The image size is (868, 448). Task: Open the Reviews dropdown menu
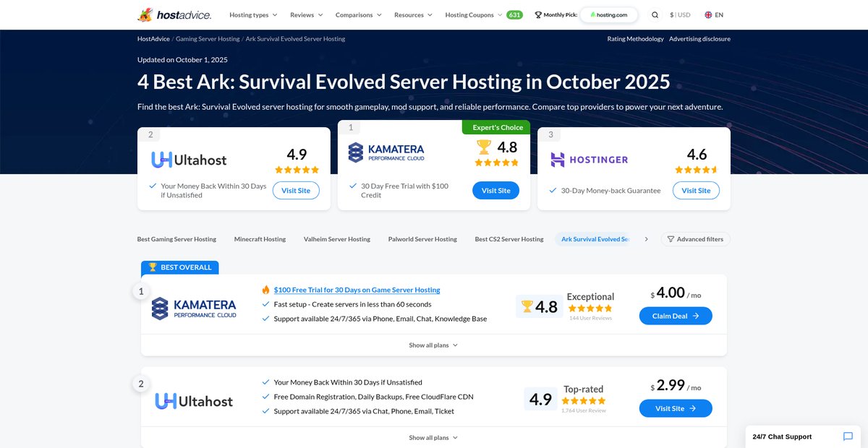[x=307, y=14]
